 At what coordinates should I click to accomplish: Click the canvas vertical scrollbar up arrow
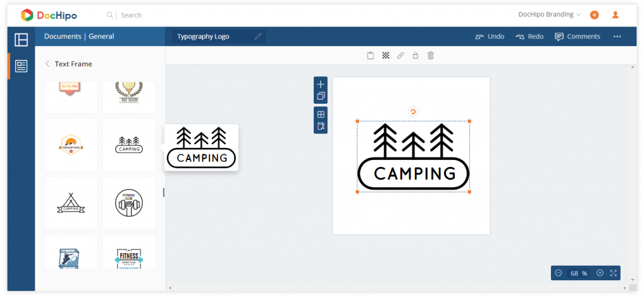coord(633,68)
